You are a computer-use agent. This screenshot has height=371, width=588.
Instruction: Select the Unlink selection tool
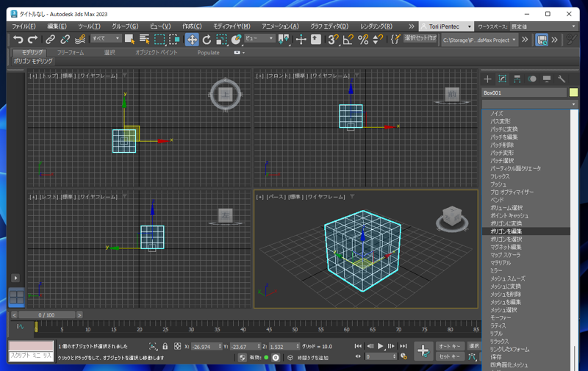pos(65,40)
